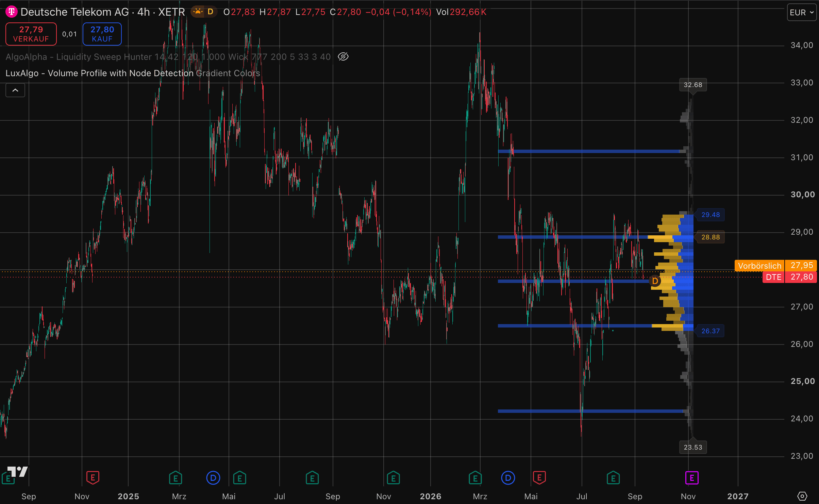Click the 25,00 price scale label
Viewport: 819px width, 504px height.
coord(803,381)
